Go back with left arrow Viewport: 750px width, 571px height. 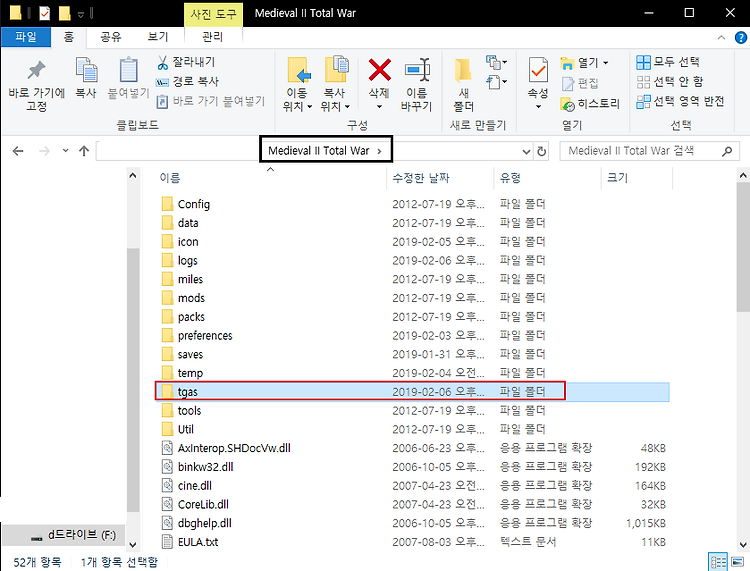point(18,151)
